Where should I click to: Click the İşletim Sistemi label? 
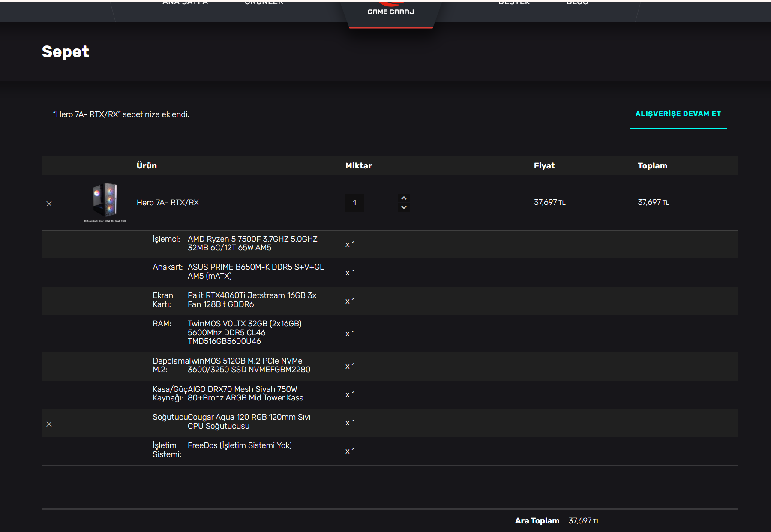point(167,450)
